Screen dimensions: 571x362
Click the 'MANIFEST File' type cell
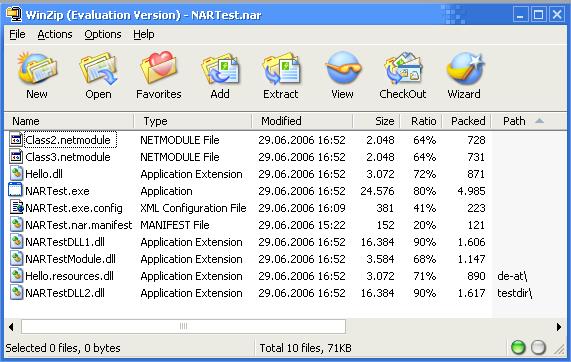175,225
